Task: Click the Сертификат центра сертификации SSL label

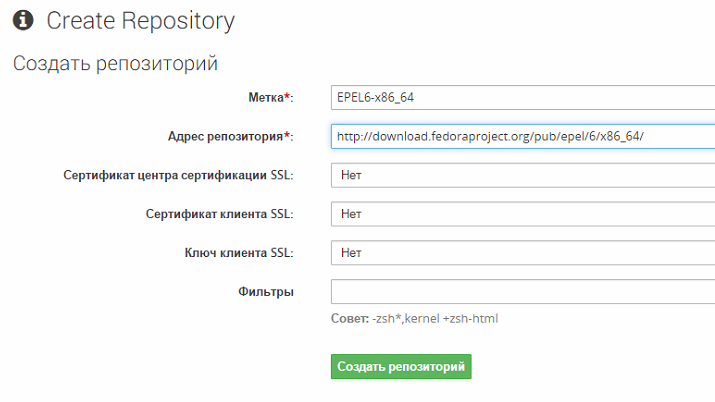Action: click(x=178, y=175)
